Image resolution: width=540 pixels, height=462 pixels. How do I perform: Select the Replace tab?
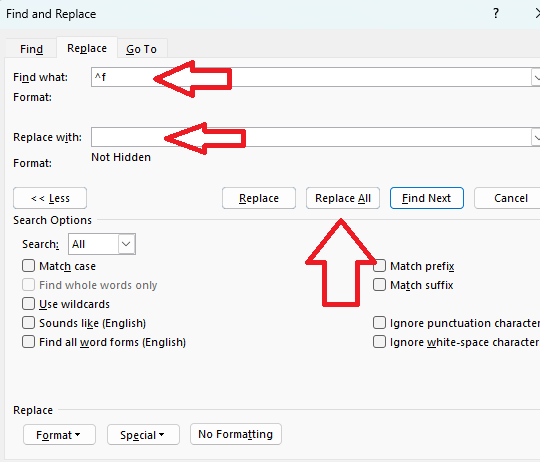pos(87,48)
